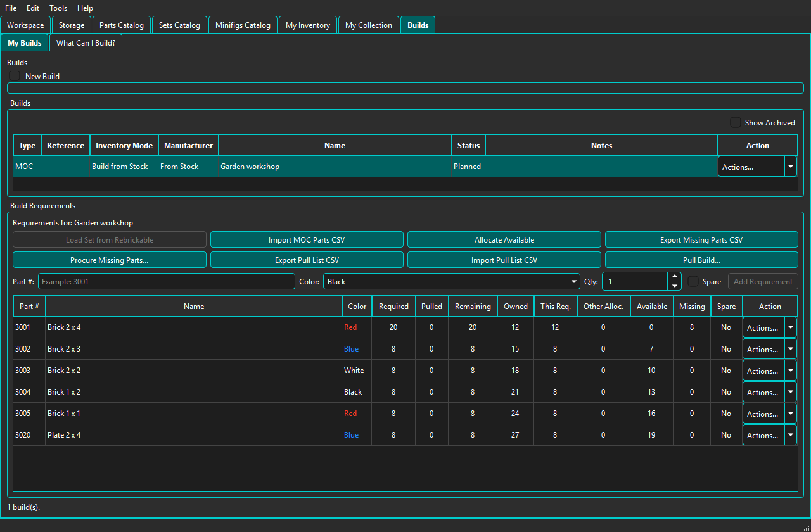
Task: Increase quantity with the Qty up arrow
Action: pyautogui.click(x=675, y=277)
